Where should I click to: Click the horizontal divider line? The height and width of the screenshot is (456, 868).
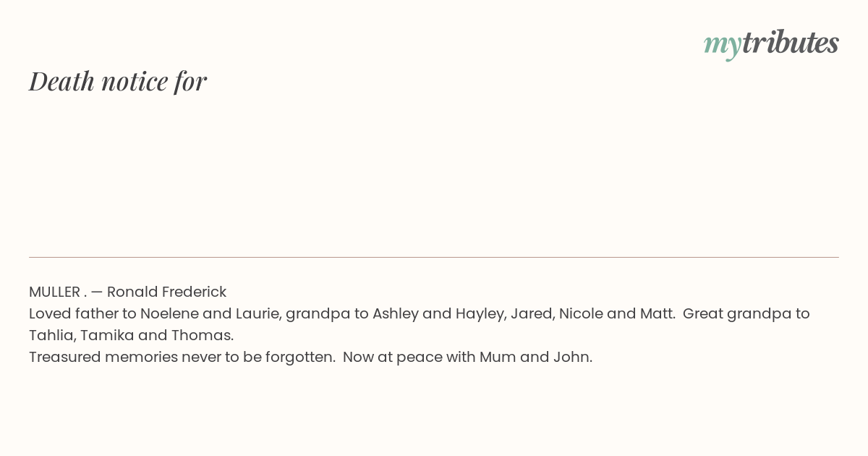tap(434, 257)
